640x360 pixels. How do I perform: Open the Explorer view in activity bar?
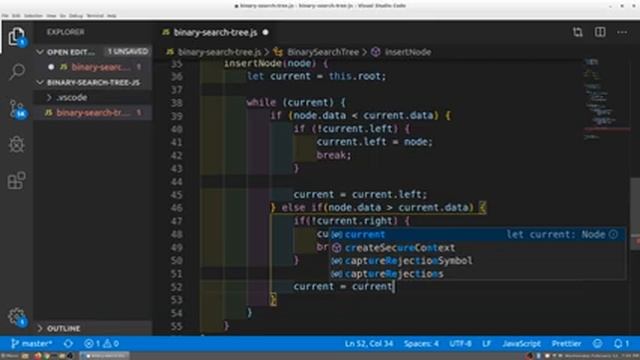click(16, 37)
